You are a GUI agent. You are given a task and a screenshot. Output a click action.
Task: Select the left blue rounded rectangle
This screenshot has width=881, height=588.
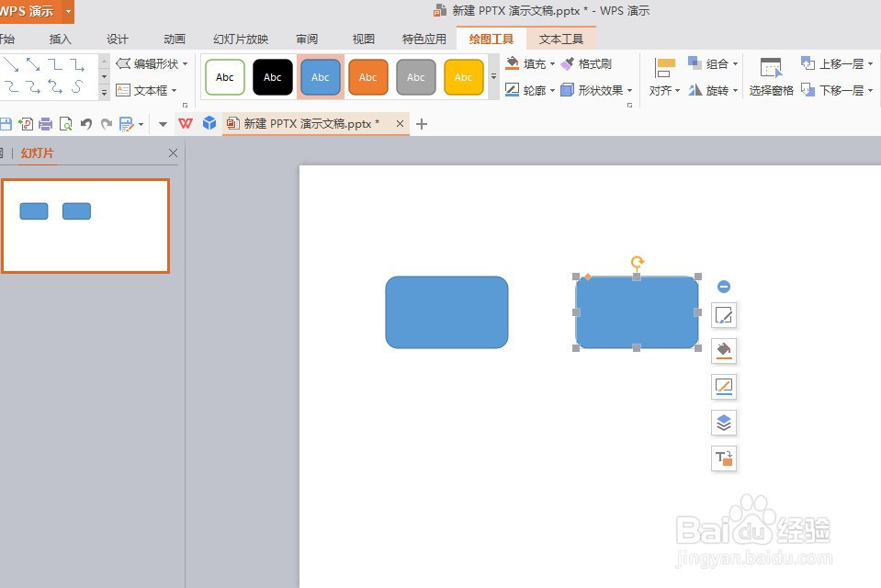[446, 312]
